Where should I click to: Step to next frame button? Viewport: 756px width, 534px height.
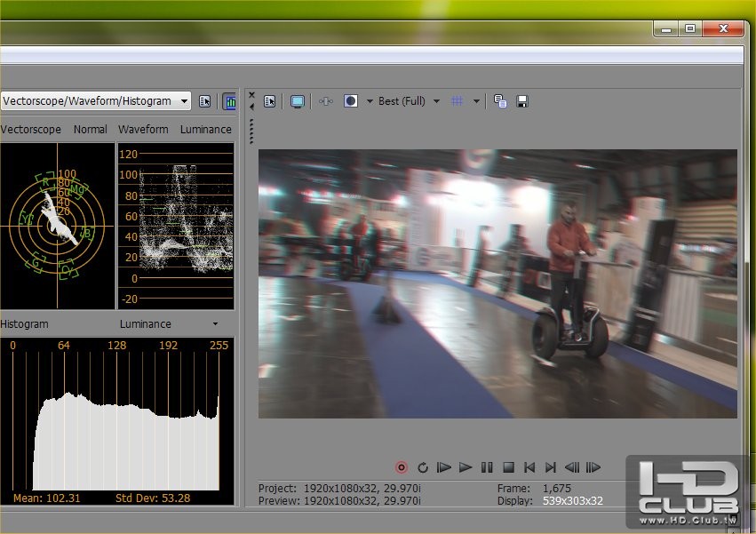point(593,467)
